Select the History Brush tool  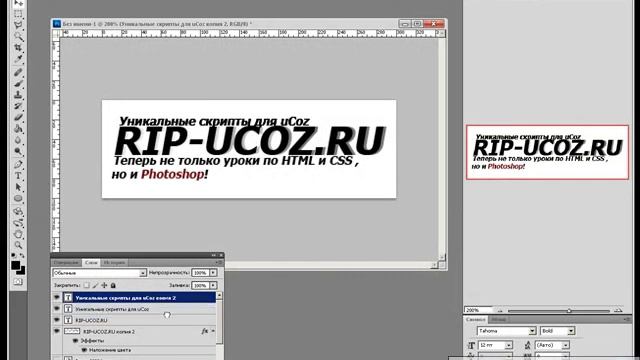tap(18, 106)
